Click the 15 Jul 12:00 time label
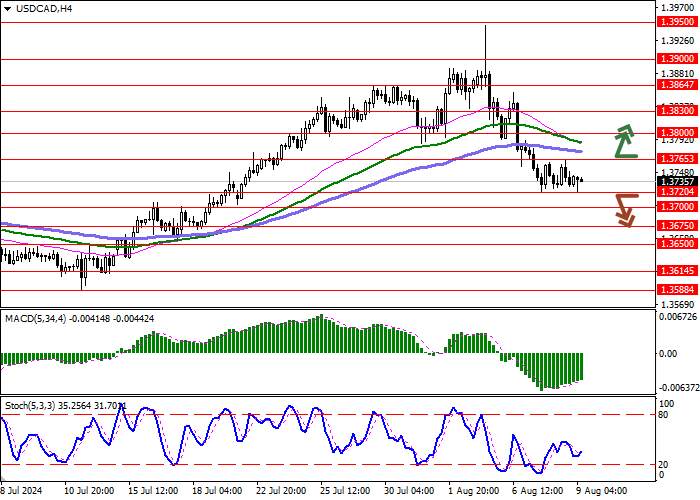700x500 pixels. tap(154, 491)
